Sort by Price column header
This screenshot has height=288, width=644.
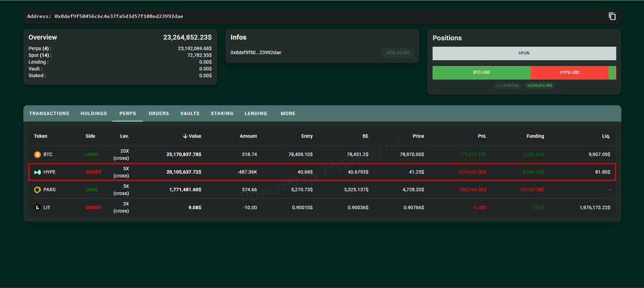tap(418, 136)
